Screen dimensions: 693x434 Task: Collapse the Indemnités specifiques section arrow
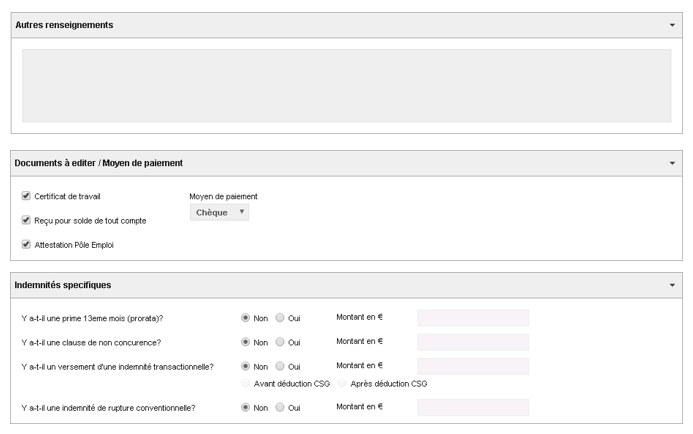[x=672, y=285]
